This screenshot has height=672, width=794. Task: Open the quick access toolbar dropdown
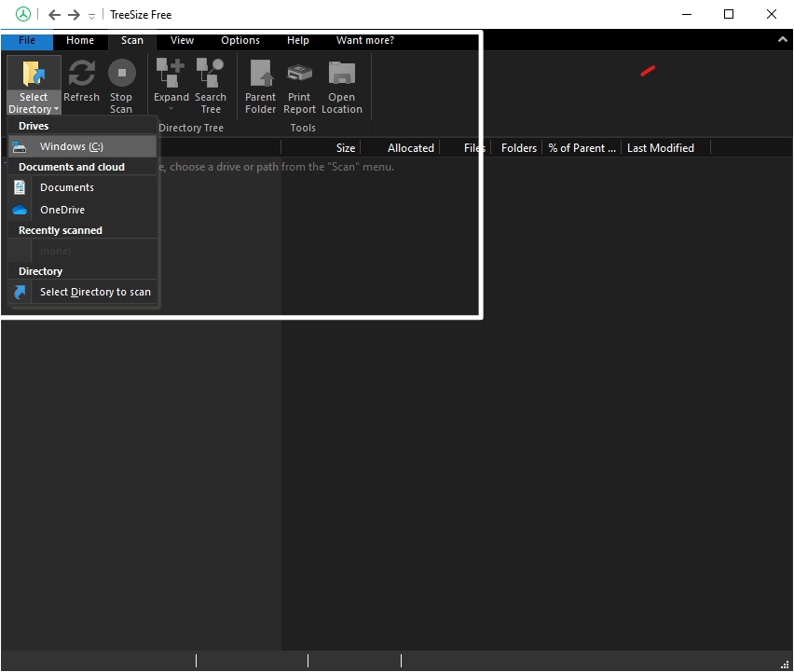click(x=91, y=16)
